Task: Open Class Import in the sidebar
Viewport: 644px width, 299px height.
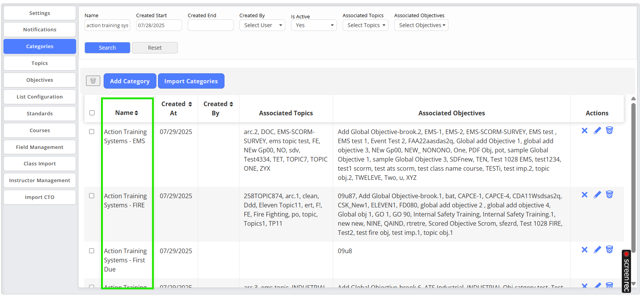Action: (40, 163)
